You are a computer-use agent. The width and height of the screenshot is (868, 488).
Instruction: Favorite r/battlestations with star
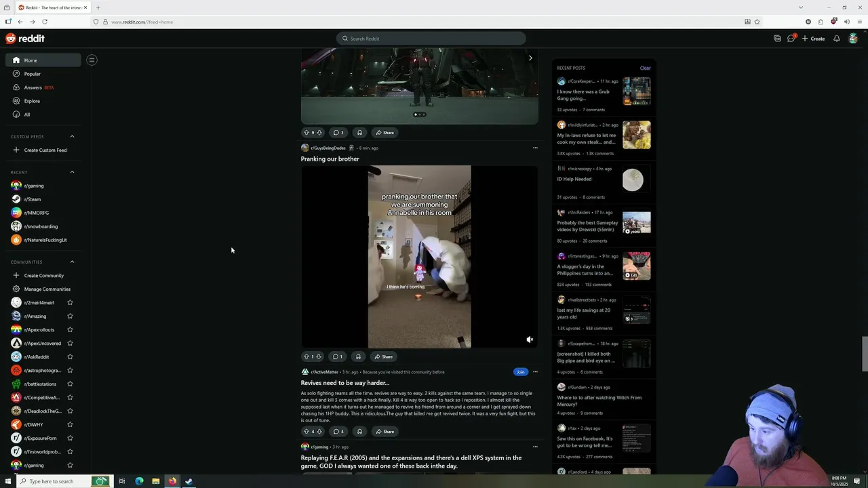(x=70, y=384)
